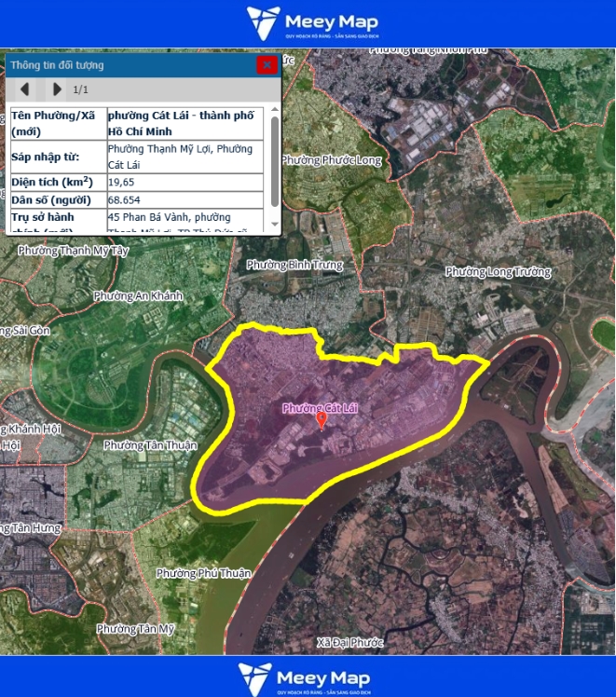The width and height of the screenshot is (616, 697).
Task: Click the red location pin on Cát Lái
Action: 322,421
